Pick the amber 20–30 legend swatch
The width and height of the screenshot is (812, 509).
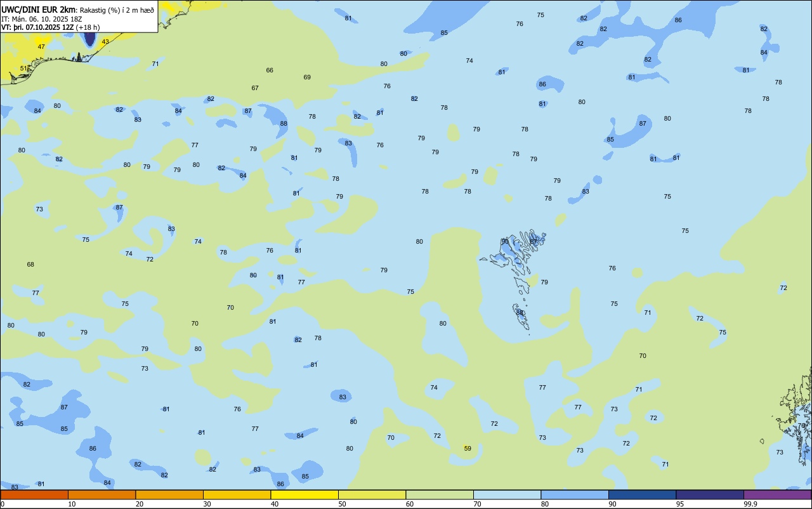[x=169, y=494]
